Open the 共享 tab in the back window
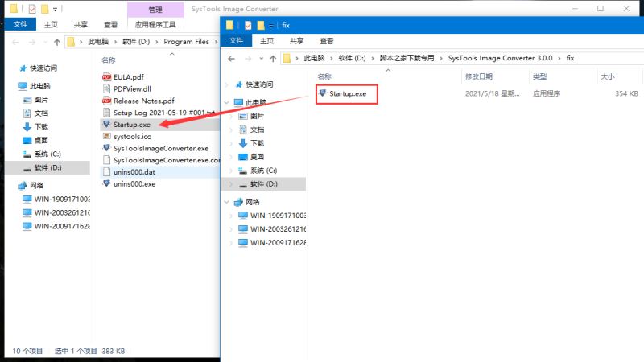 80,24
